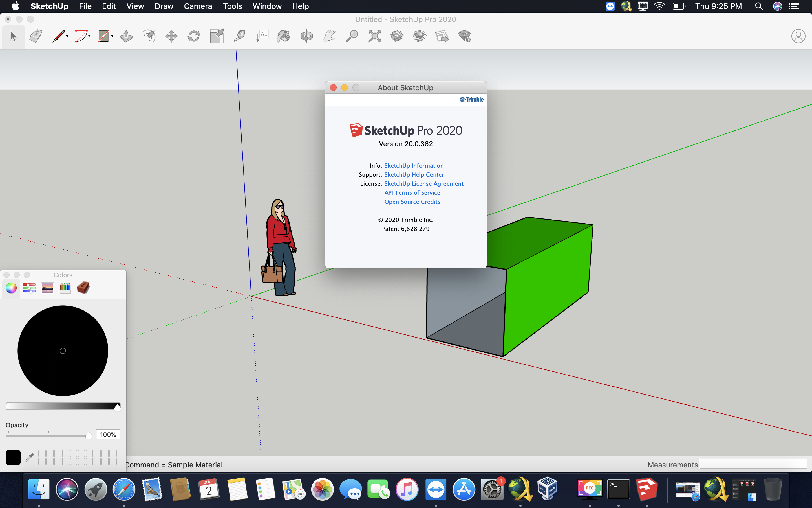Click the Opacity slider track
812x508 pixels.
49,436
